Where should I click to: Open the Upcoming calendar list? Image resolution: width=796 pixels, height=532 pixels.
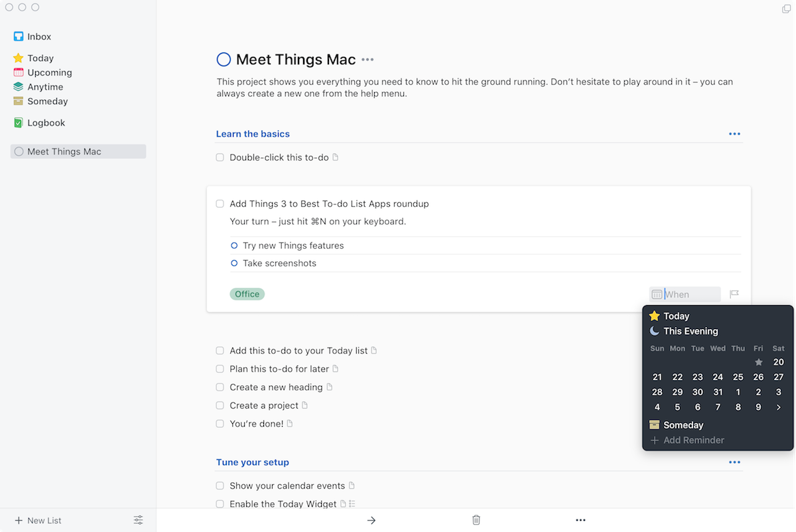click(47, 72)
